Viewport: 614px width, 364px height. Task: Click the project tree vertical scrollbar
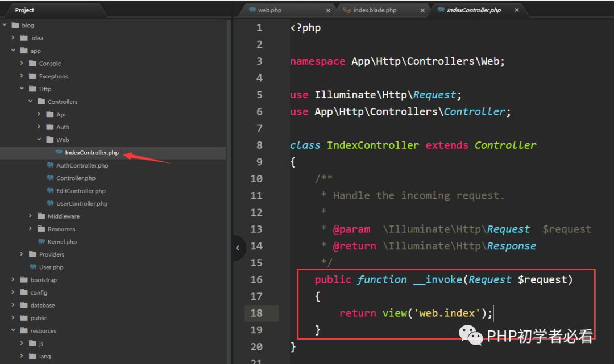[229, 191]
